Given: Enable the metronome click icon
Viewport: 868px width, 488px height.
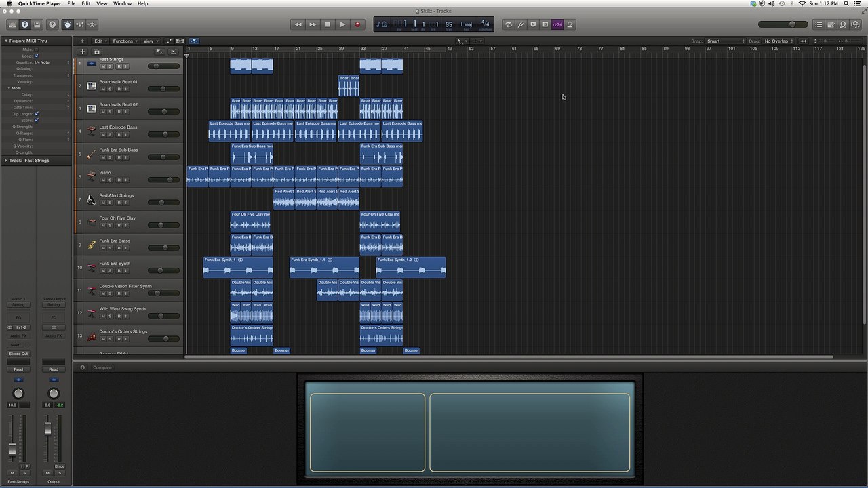Looking at the screenshot, I should point(570,24).
